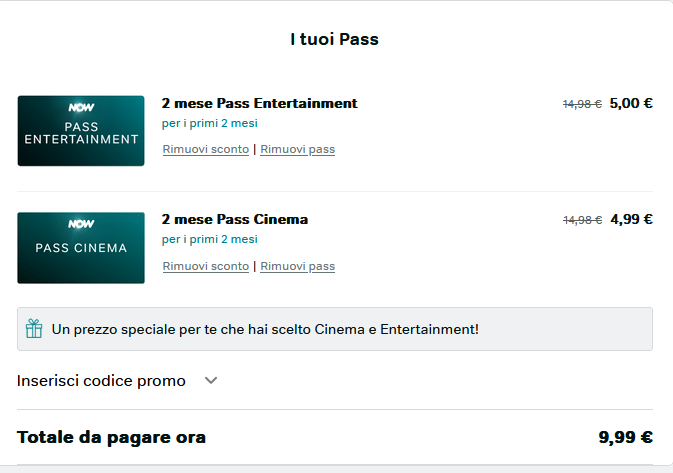Remove the Pass Entertainment pass

[x=297, y=149]
